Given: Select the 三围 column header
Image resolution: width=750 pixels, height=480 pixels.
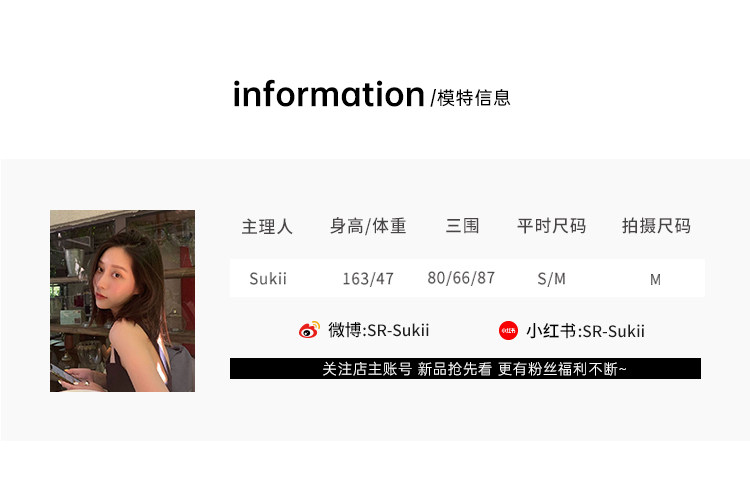Looking at the screenshot, I should (x=462, y=226).
